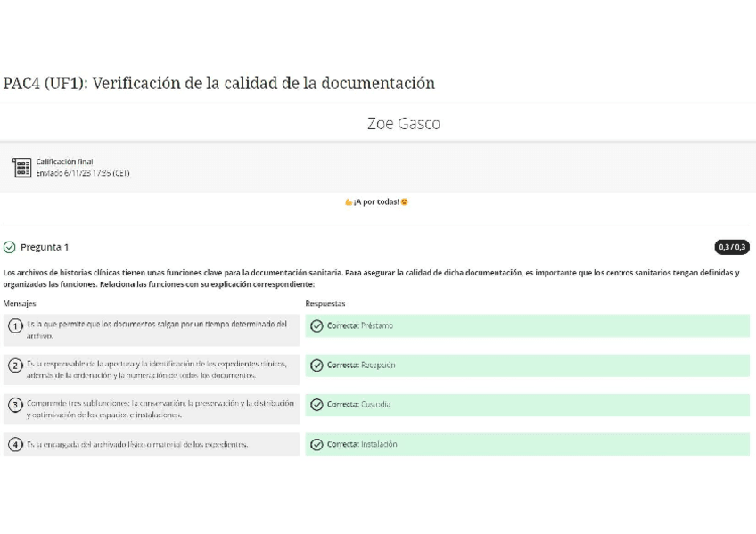Click the ¡A por todas! message text
Image resolution: width=756 pixels, height=534 pixels.
(376, 202)
